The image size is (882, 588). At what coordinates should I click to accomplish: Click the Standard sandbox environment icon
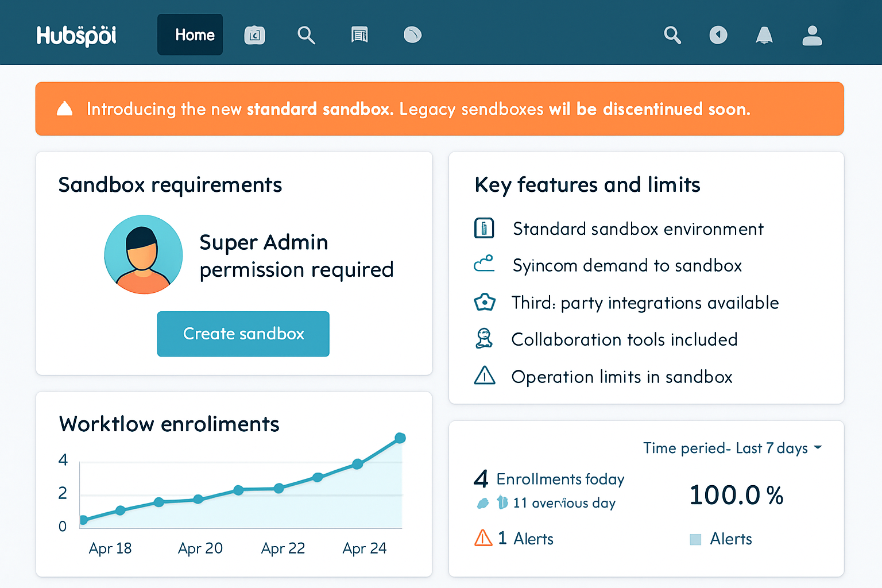[x=484, y=228]
